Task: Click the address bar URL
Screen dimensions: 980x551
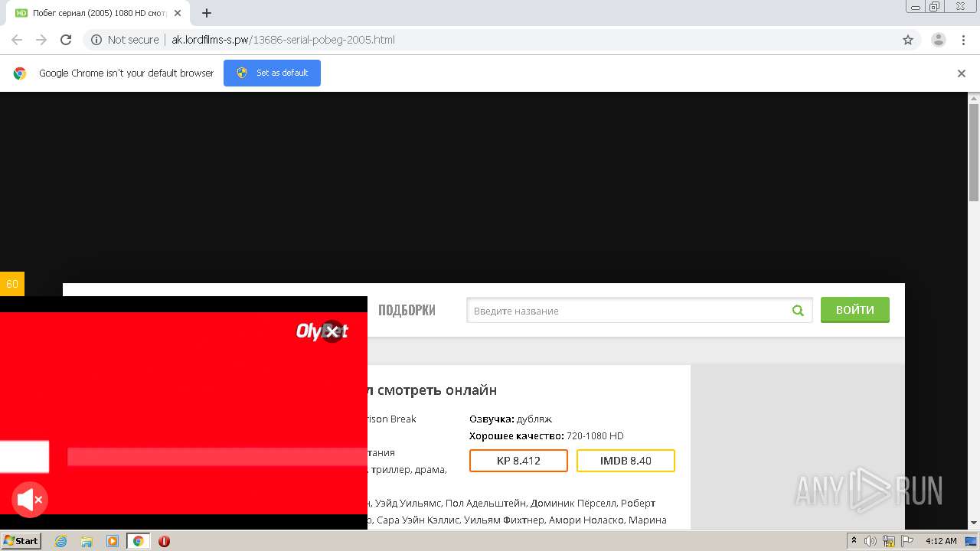Action: [283, 40]
